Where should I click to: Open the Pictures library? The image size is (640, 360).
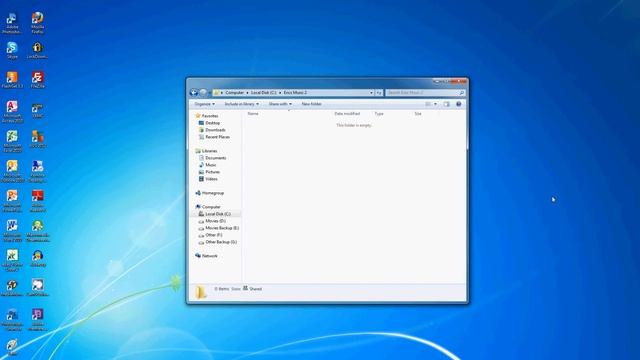[209, 172]
